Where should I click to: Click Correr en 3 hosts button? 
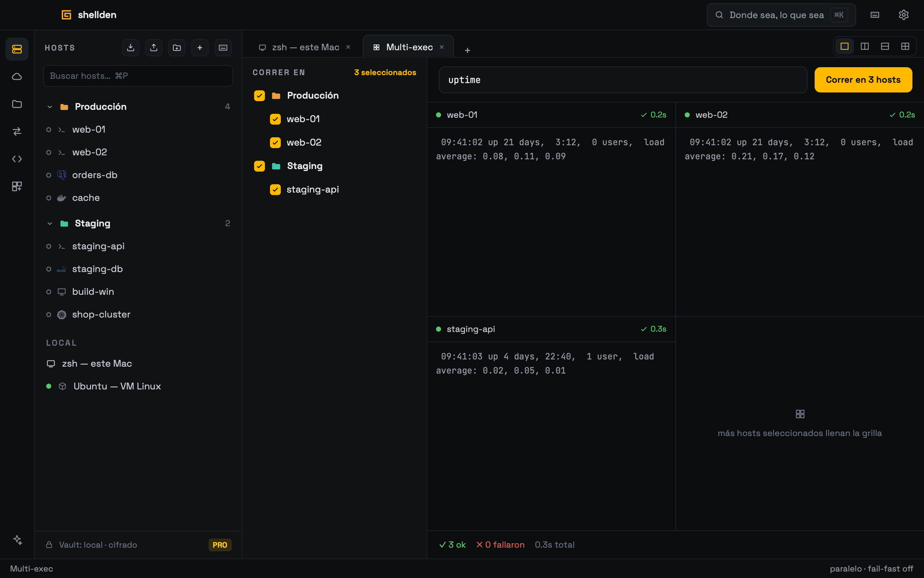coord(863,79)
